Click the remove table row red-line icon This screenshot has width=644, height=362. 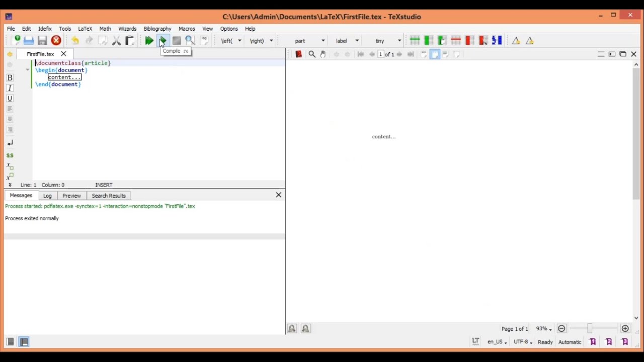456,41
